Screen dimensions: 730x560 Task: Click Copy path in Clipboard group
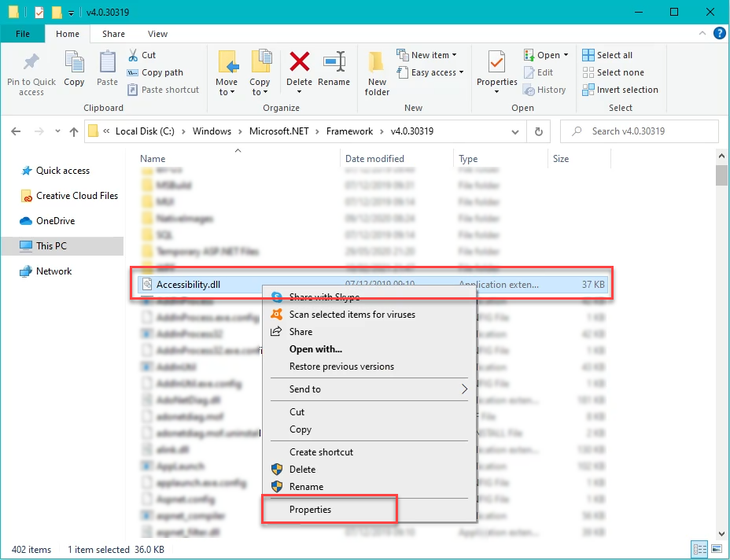click(x=156, y=72)
